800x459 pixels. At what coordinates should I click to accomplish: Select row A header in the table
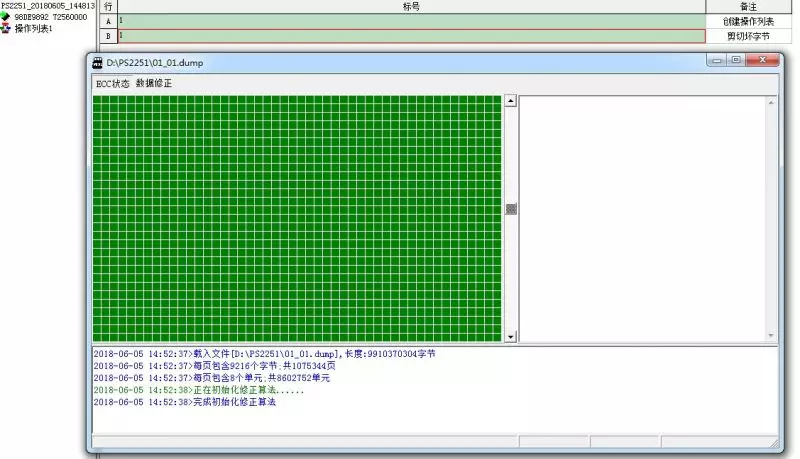[x=108, y=21]
